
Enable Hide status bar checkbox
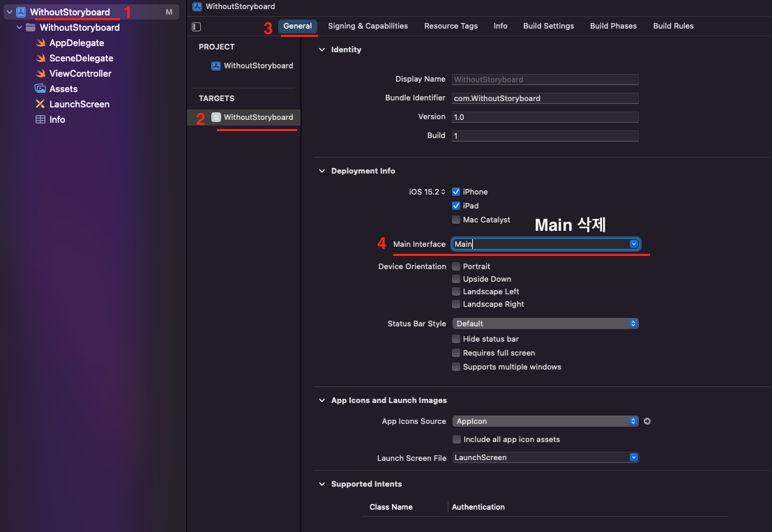[456, 339]
